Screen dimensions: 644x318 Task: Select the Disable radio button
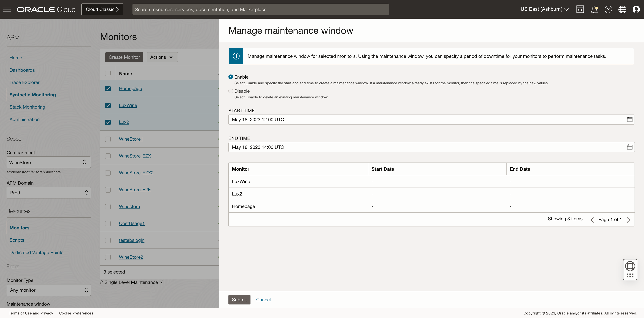(230, 91)
